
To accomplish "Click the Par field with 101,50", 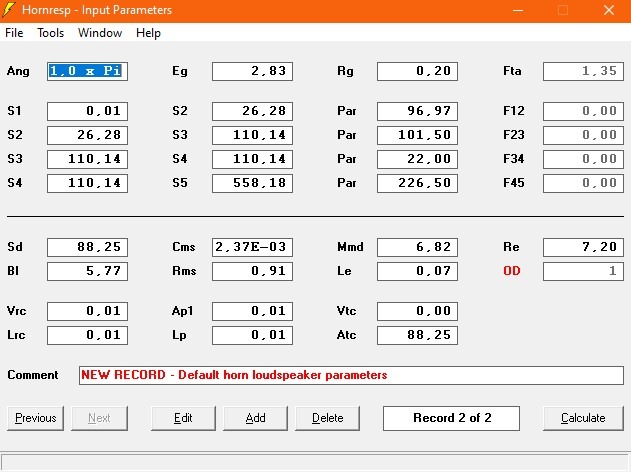I will pos(417,135).
